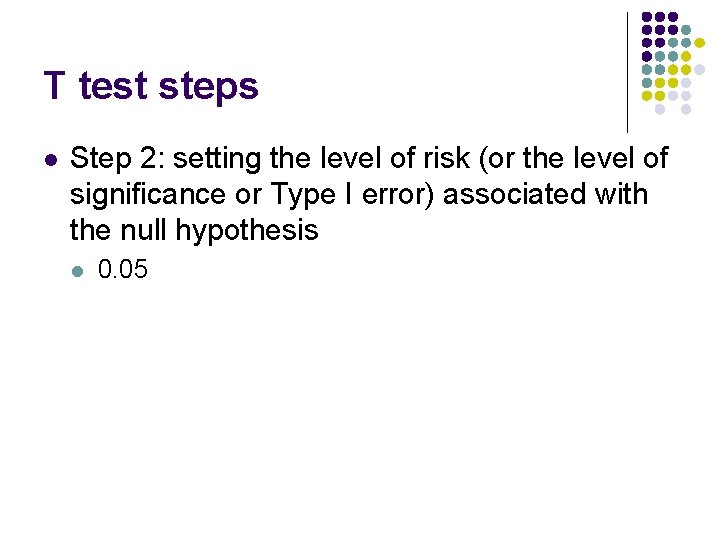The height and width of the screenshot is (540, 720).
Task: Click the word 'steps' in the title
Action: point(208,88)
